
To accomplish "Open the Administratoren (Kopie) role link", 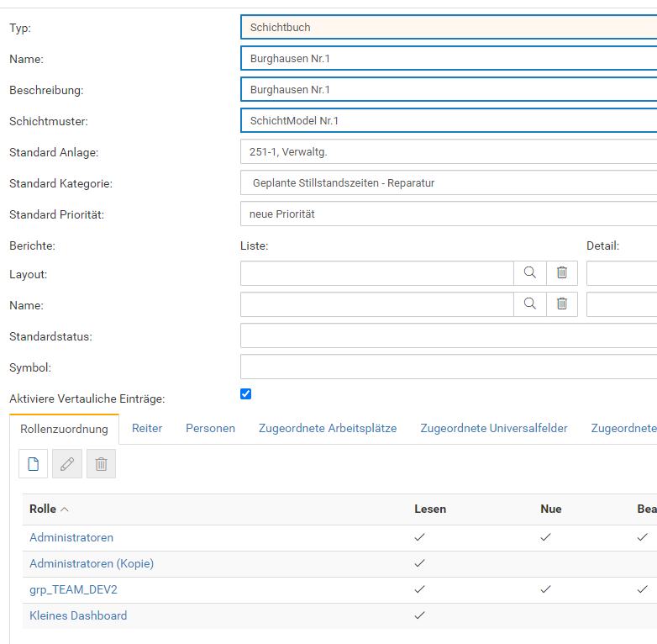I will point(92,563).
